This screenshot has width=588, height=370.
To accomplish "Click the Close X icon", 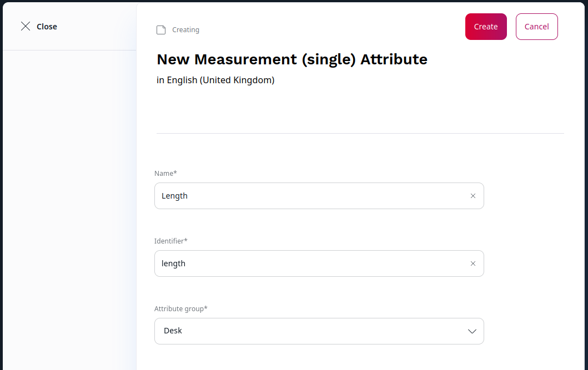I will coord(26,26).
